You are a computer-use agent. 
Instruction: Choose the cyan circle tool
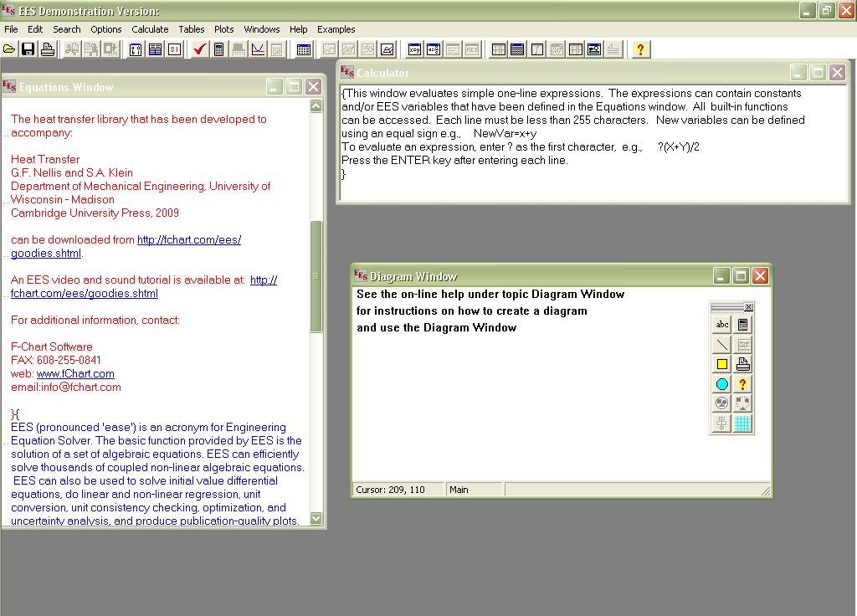tap(721, 384)
